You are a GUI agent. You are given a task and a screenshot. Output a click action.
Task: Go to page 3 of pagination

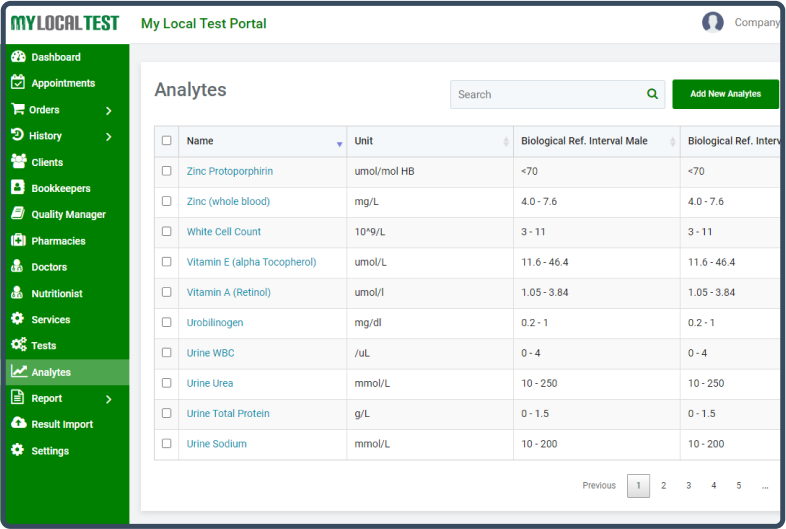point(688,486)
